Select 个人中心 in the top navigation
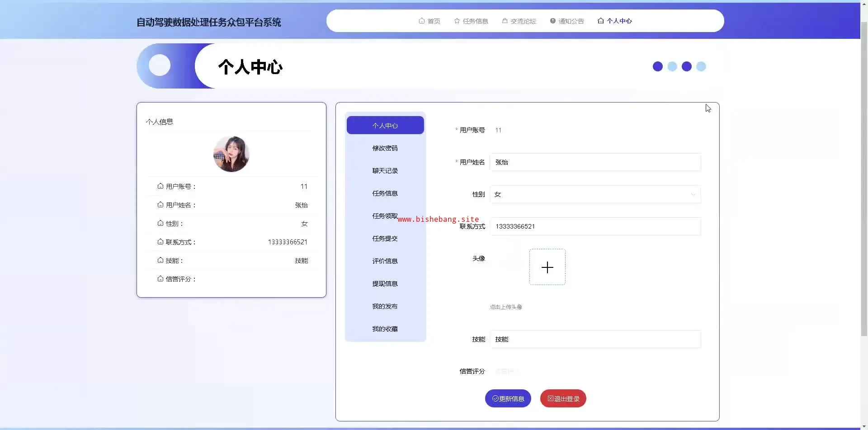Image resolution: width=868 pixels, height=430 pixels. (x=615, y=21)
